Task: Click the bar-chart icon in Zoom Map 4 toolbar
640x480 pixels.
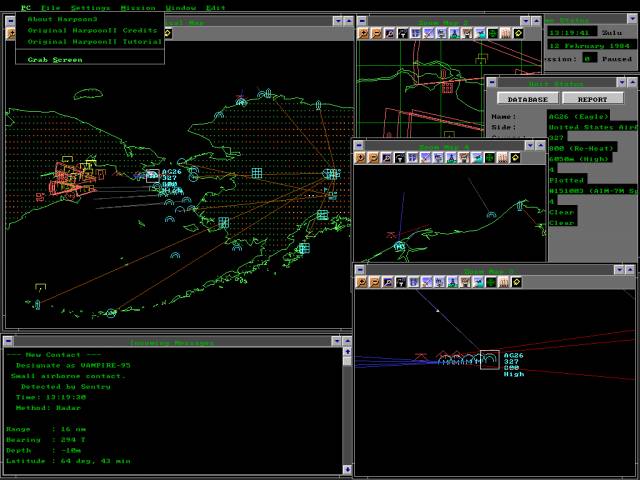Action: click(503, 158)
